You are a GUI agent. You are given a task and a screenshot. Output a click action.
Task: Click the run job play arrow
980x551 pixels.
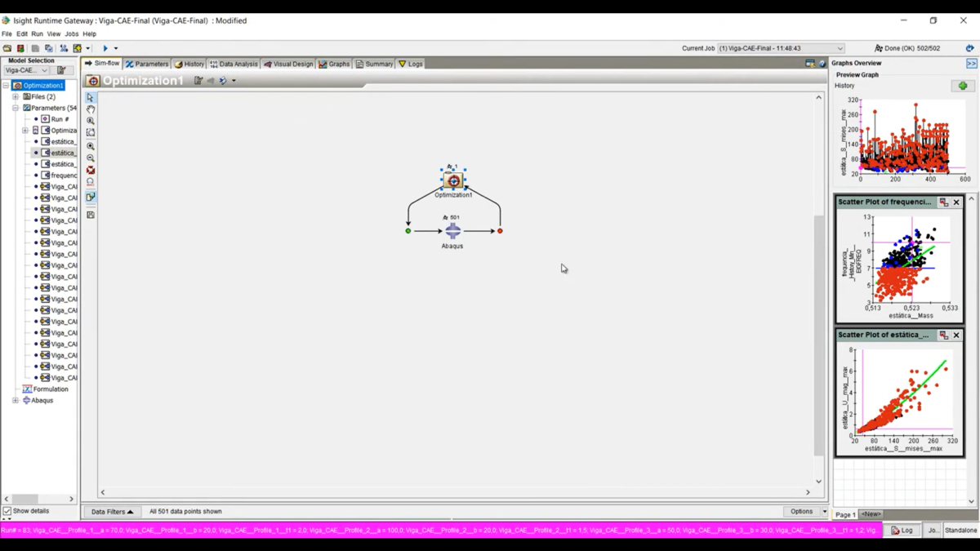(x=105, y=48)
